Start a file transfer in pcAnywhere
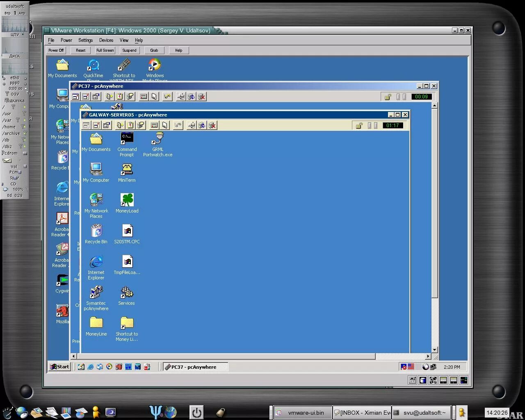Screen dimensions: 525x420 click(x=119, y=126)
